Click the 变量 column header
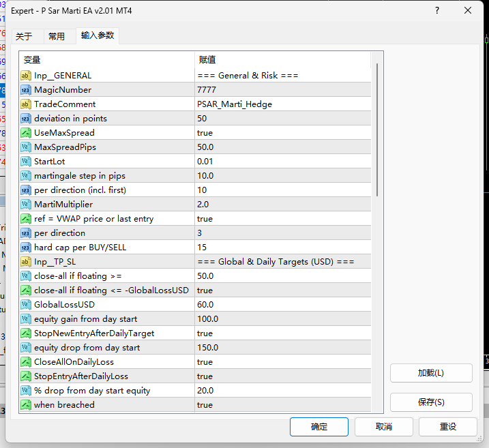This screenshot has width=489, height=448. click(107, 59)
